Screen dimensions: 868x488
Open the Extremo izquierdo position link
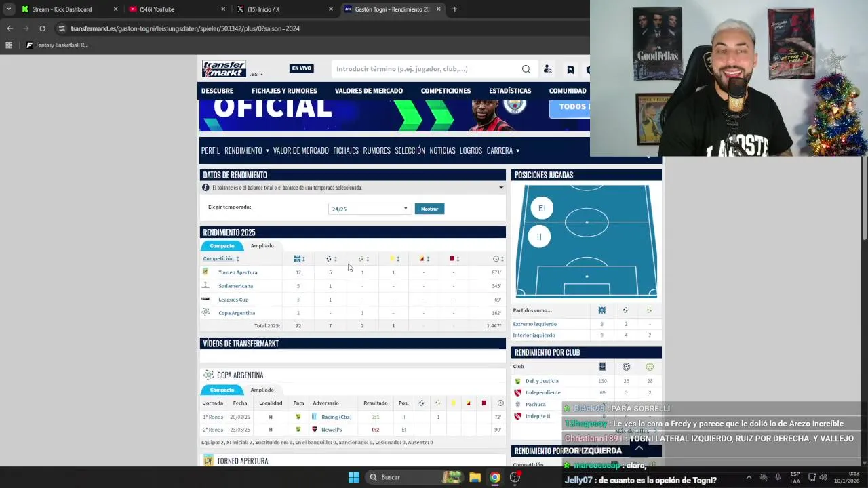point(535,324)
